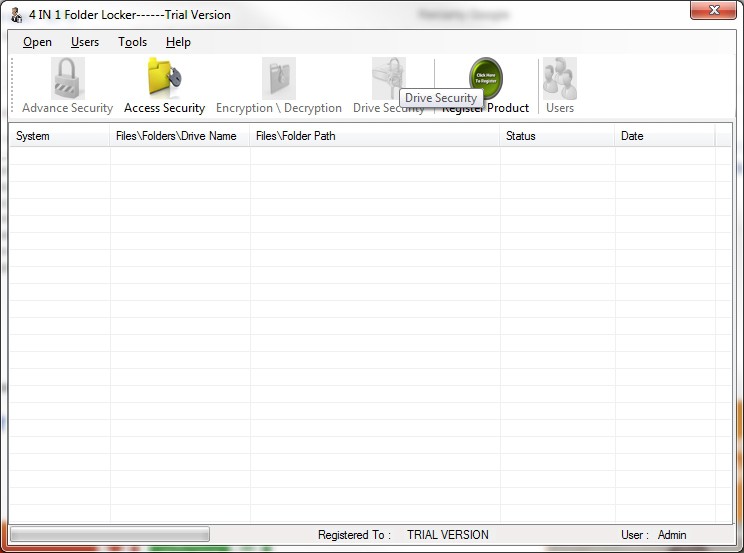Open the Users toolbar icon

coord(560,79)
